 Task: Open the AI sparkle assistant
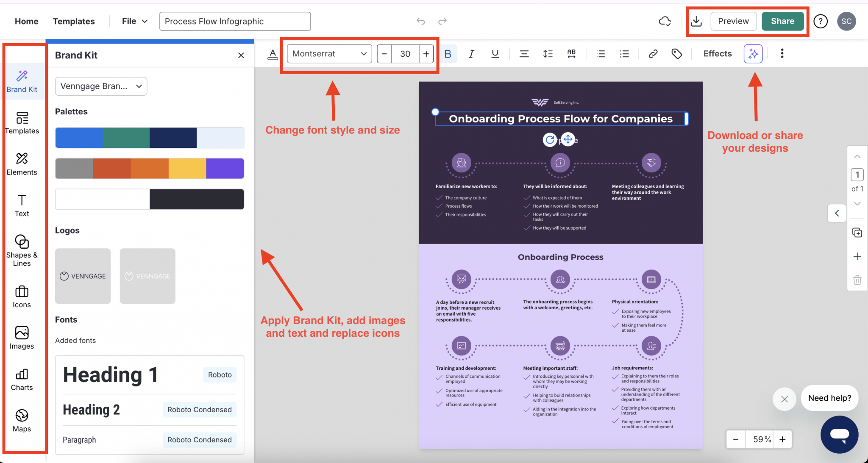point(753,53)
